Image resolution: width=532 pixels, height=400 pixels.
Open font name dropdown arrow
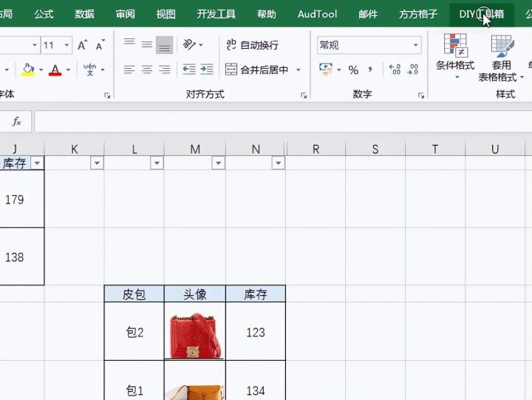click(x=34, y=45)
